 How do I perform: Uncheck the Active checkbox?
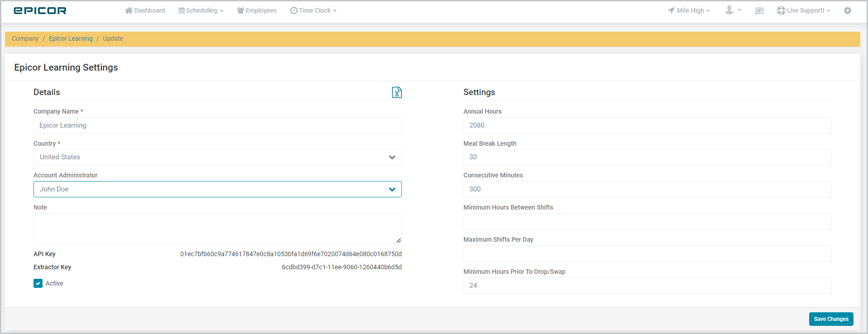[38, 283]
